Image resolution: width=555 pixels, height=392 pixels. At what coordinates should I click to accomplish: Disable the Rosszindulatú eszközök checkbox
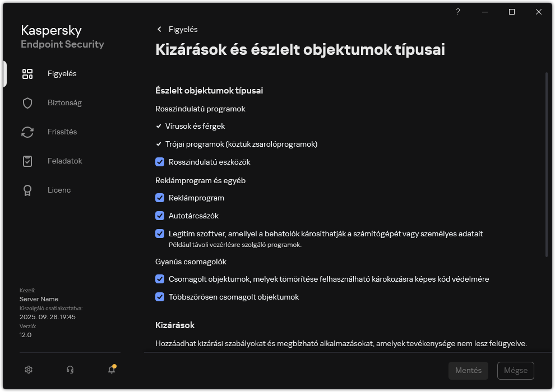(x=160, y=162)
